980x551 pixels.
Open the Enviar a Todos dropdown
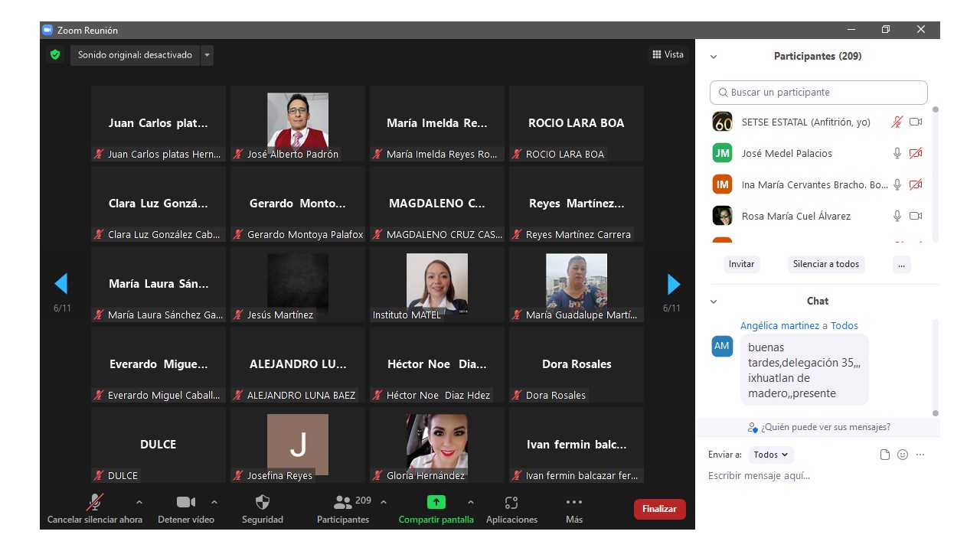click(771, 455)
